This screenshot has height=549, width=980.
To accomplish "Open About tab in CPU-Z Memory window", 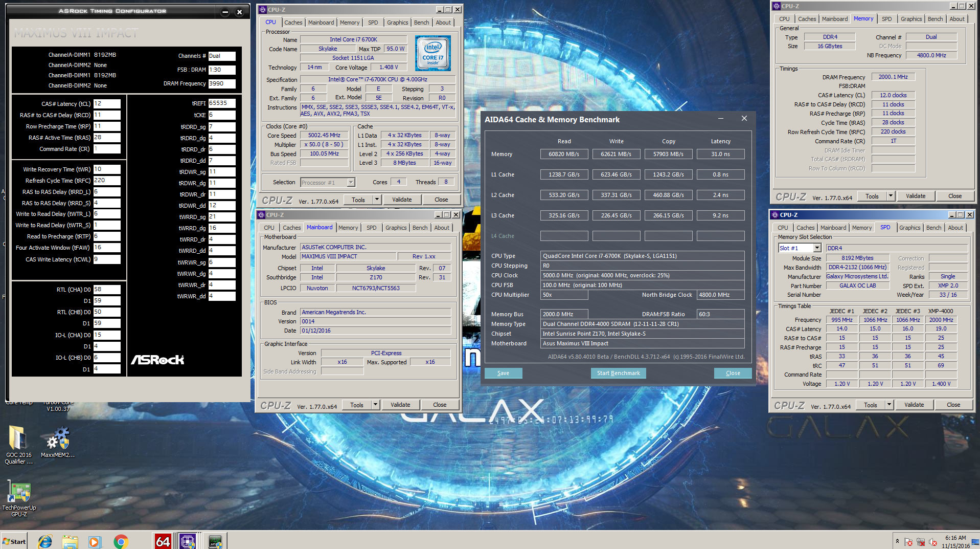I will click(x=957, y=19).
